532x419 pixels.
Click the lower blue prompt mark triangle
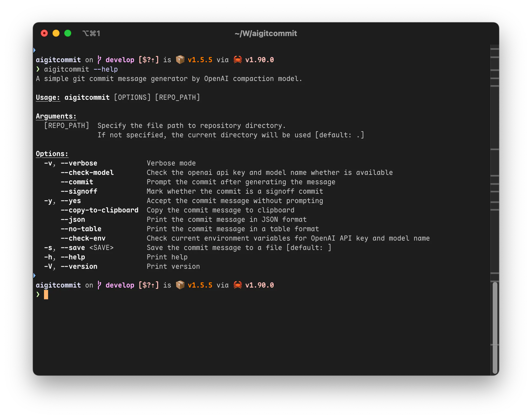tap(34, 276)
